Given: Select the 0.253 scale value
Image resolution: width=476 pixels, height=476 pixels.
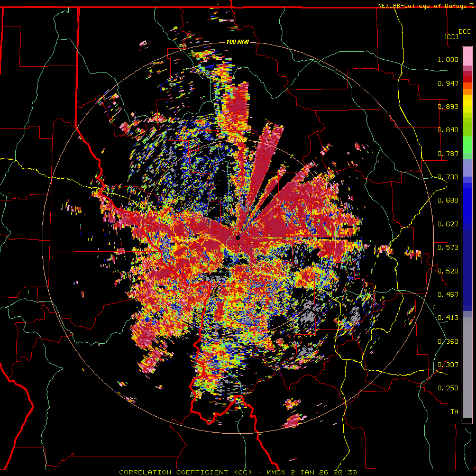Looking at the screenshot, I should pos(448,388).
